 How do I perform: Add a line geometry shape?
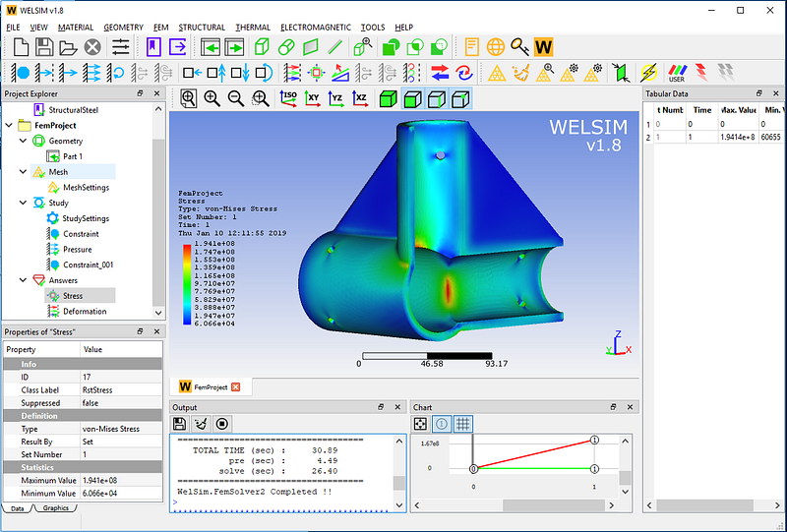coord(334,47)
